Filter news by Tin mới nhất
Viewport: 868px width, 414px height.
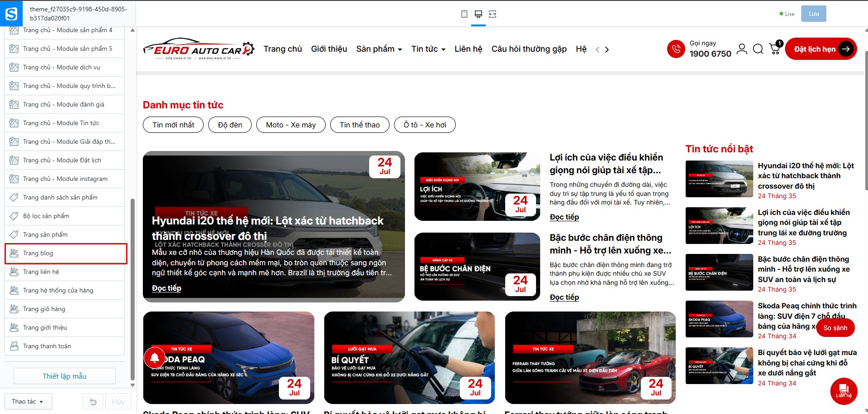pyautogui.click(x=173, y=125)
